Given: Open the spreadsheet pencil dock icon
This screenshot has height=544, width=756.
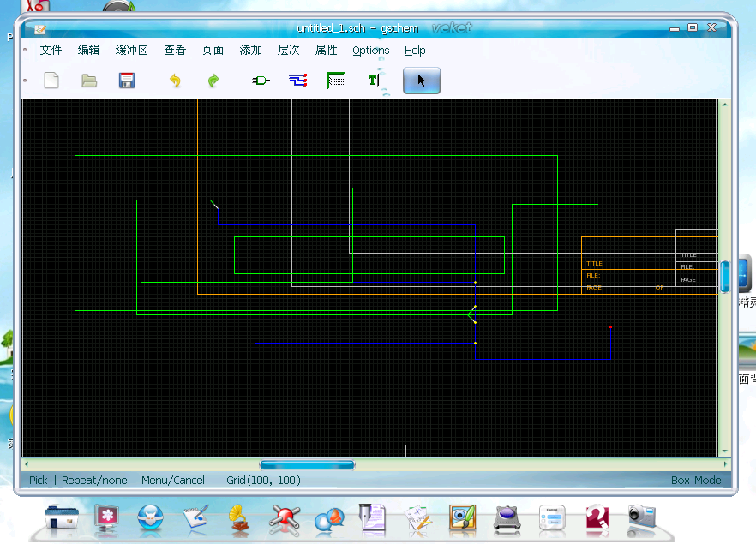Looking at the screenshot, I should pyautogui.click(x=418, y=519).
